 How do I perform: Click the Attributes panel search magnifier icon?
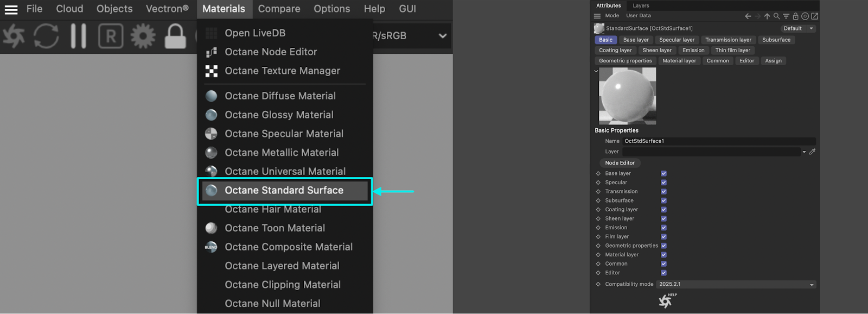pyautogui.click(x=776, y=16)
